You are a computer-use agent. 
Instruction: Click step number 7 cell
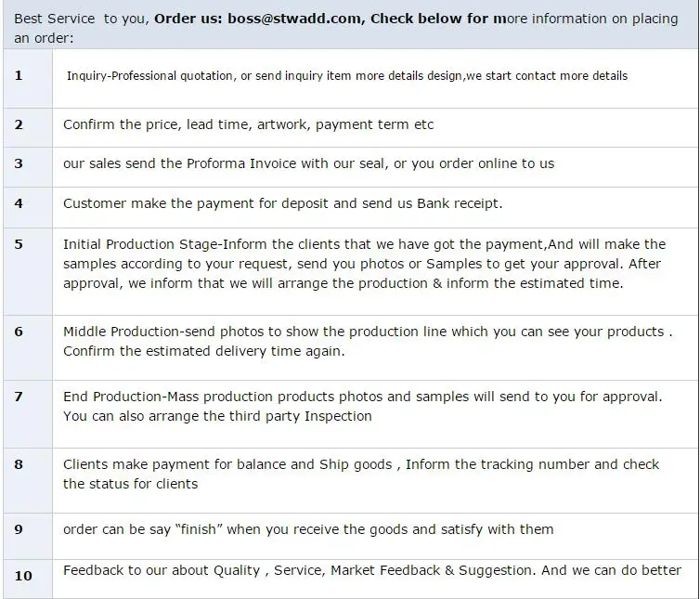tap(28, 414)
